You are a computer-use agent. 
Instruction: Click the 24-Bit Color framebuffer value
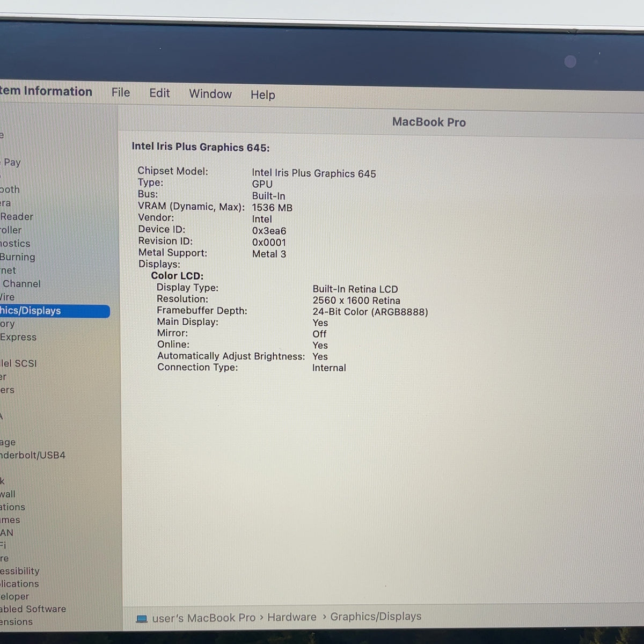tap(370, 312)
